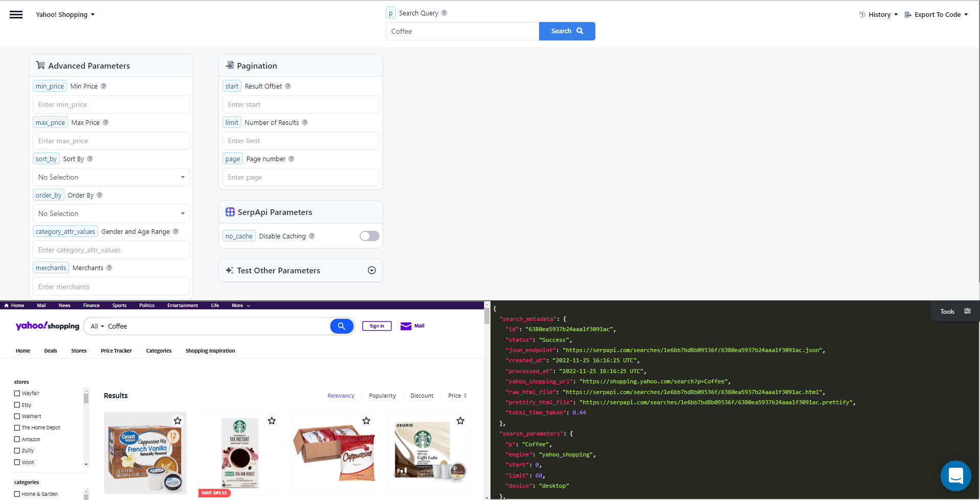This screenshot has height=500, width=980.
Task: Go to Finance in Yahoo top bar
Action: [x=92, y=306]
